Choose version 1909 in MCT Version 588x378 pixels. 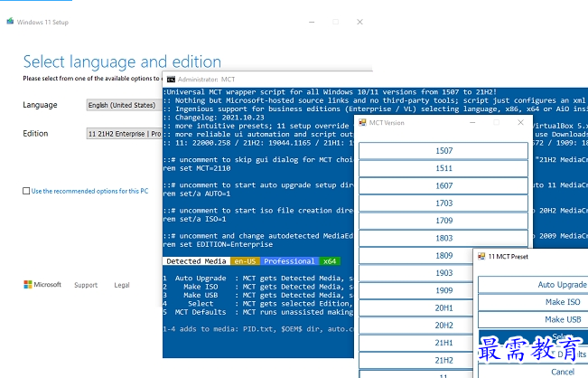pyautogui.click(x=416, y=290)
